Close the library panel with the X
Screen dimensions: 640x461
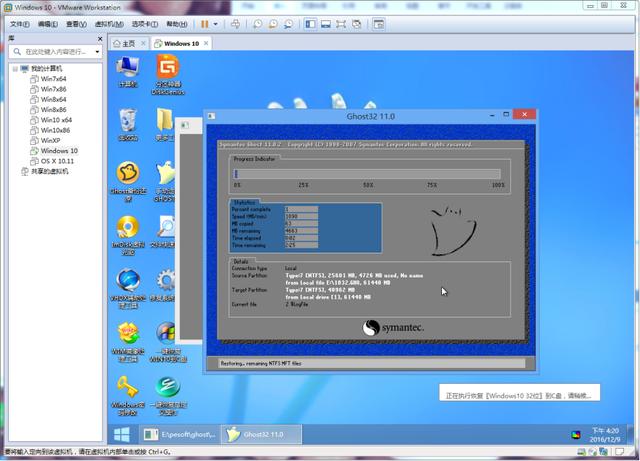tap(100, 39)
